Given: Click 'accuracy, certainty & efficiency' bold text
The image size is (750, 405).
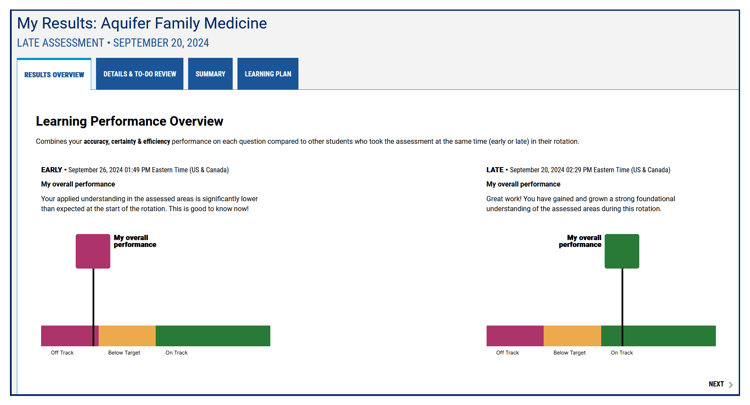Looking at the screenshot, I should [x=127, y=142].
